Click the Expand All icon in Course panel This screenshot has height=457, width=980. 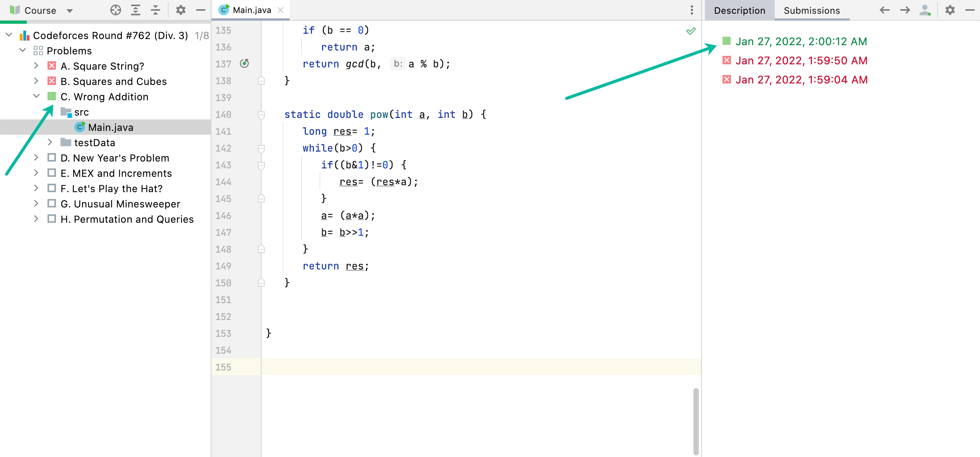[135, 10]
